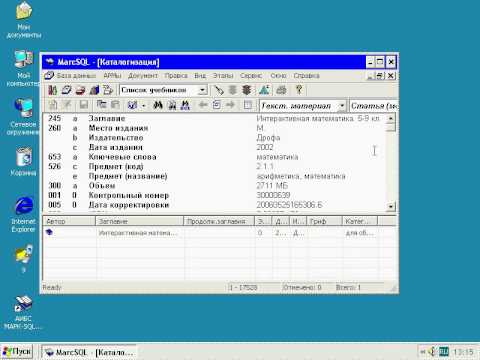Click the printer toolbar icon

tap(282, 90)
